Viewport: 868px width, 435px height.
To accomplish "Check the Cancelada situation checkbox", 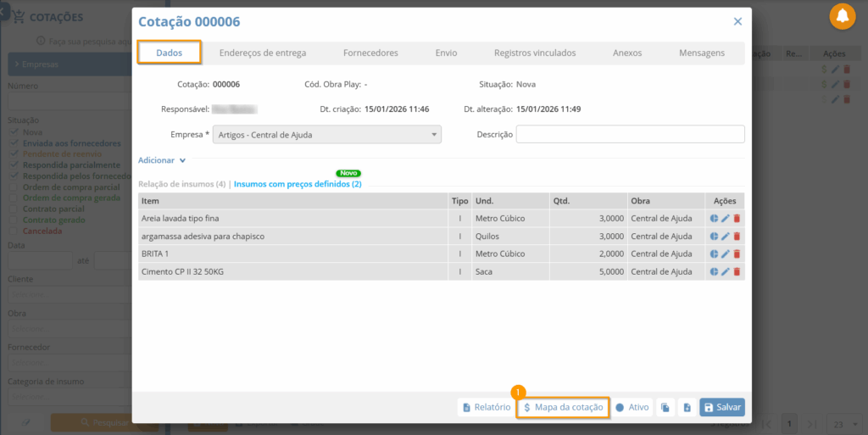I will [13, 231].
